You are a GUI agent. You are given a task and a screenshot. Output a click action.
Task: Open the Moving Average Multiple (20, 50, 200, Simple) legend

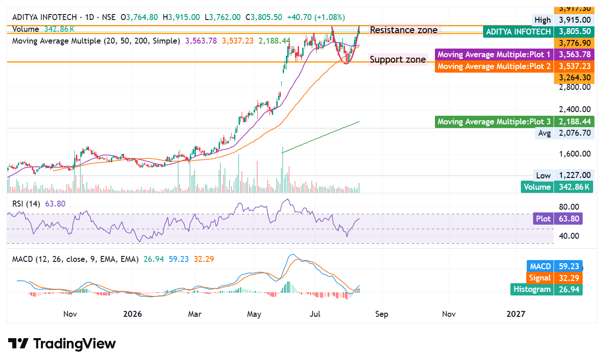tap(96, 41)
